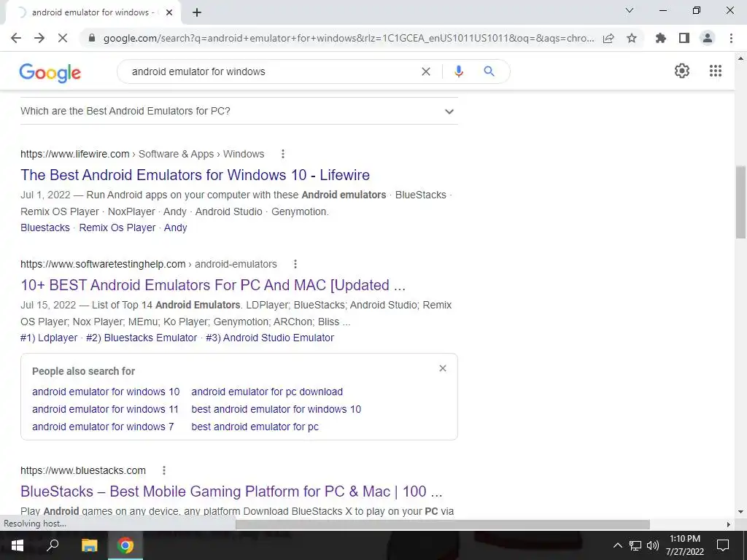Screen dimensions: 747x560
Task: Clear the search box text
Action: (426, 71)
